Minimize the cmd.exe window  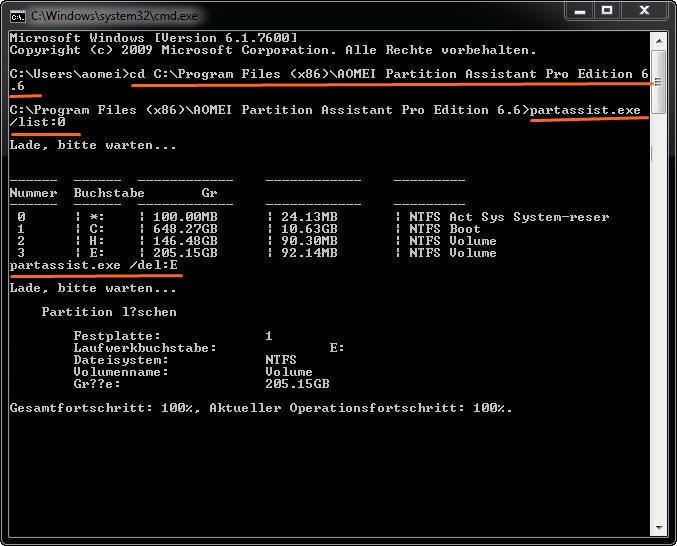tap(580, 11)
